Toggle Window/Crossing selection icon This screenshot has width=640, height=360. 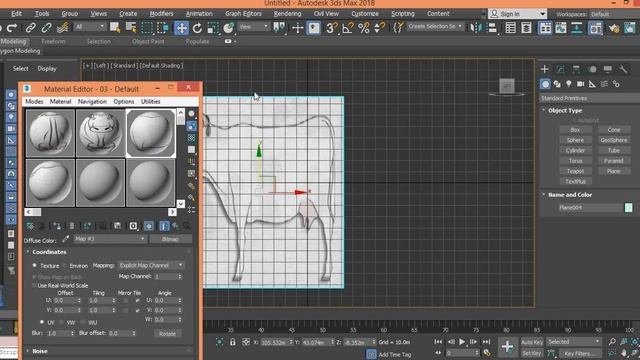[x=163, y=28]
